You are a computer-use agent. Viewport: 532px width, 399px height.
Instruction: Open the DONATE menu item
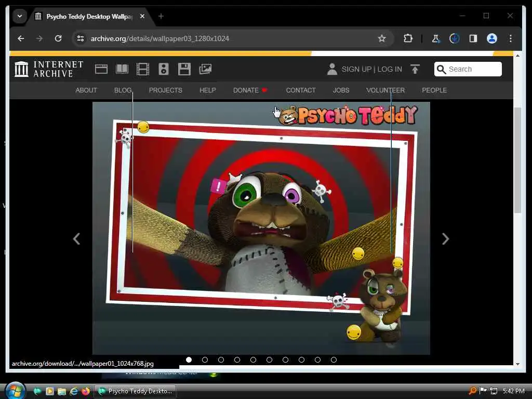(x=250, y=90)
